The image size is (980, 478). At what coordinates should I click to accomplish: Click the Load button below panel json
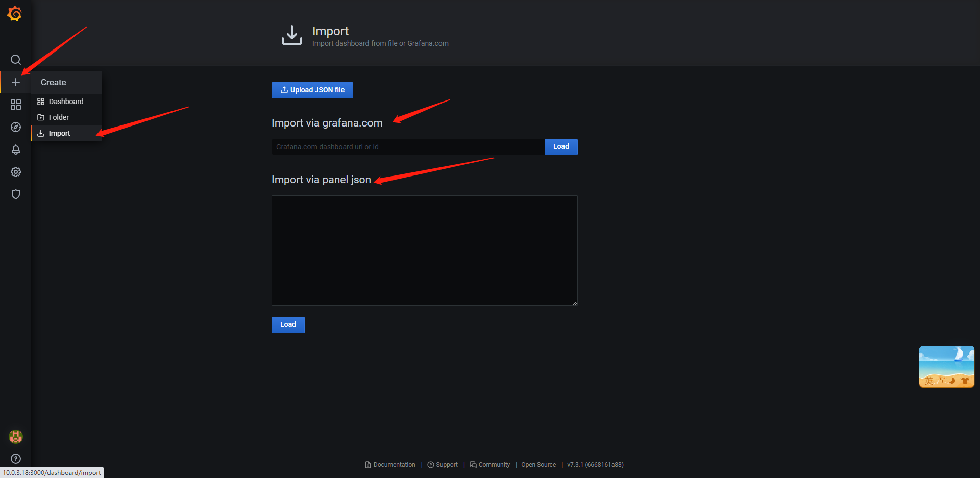288,325
